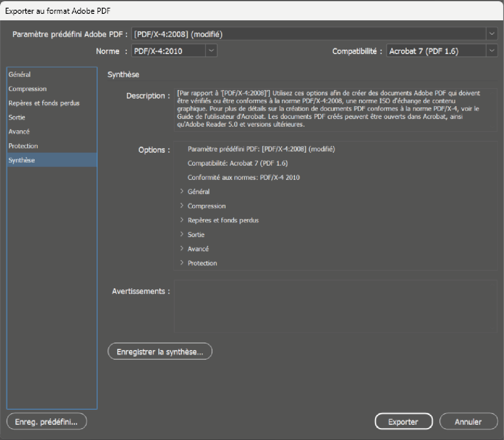Go to the Sortie panel in sidebar
Screen dimensions: 504x440
17,117
